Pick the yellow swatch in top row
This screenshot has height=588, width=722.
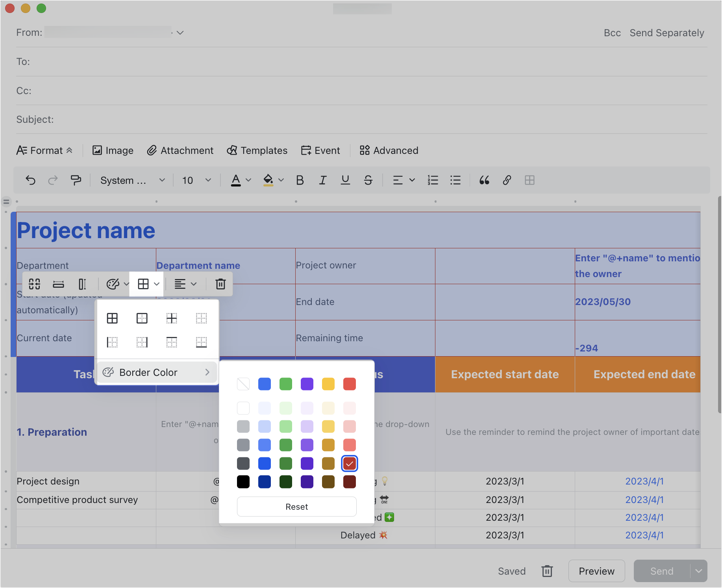pos(328,384)
